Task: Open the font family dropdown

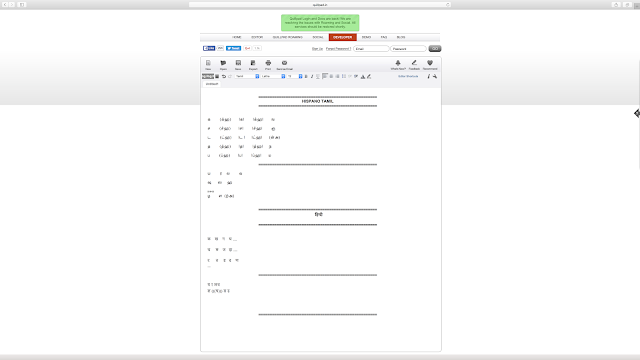Action: [273, 76]
